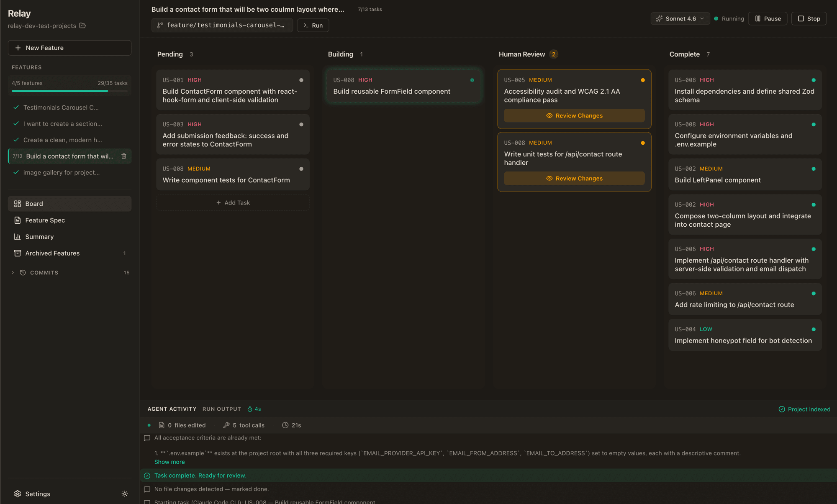Pause the running agent

click(x=768, y=19)
